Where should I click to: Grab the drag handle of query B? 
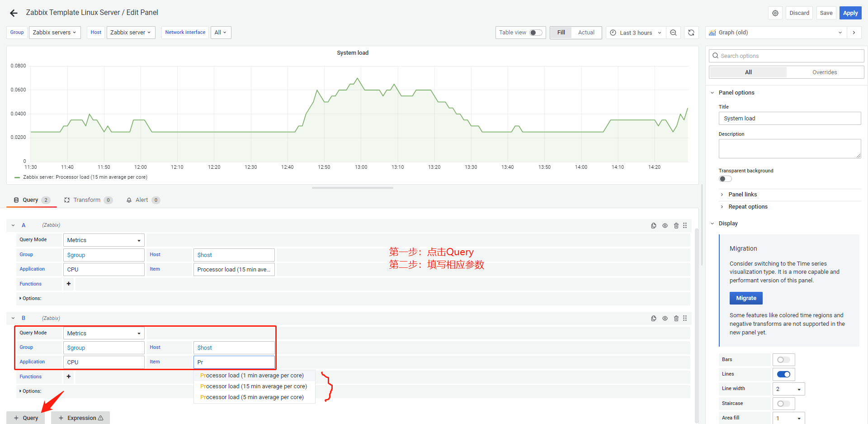[x=685, y=319]
